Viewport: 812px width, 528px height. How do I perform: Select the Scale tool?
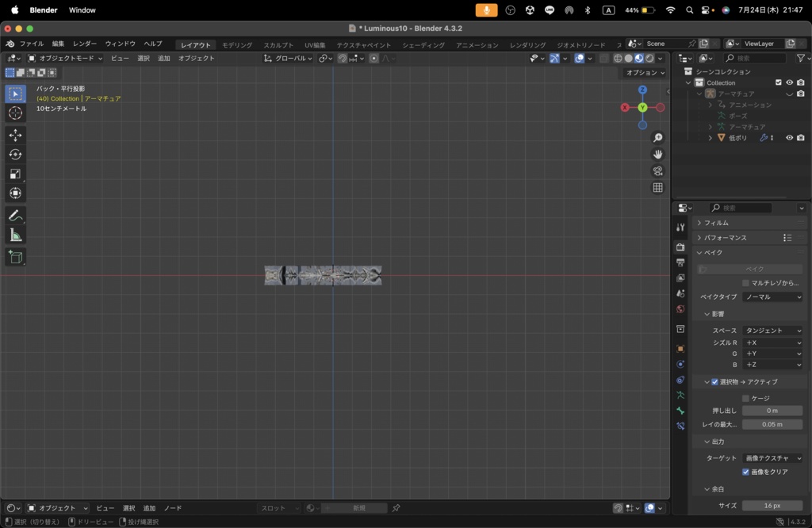click(16, 174)
